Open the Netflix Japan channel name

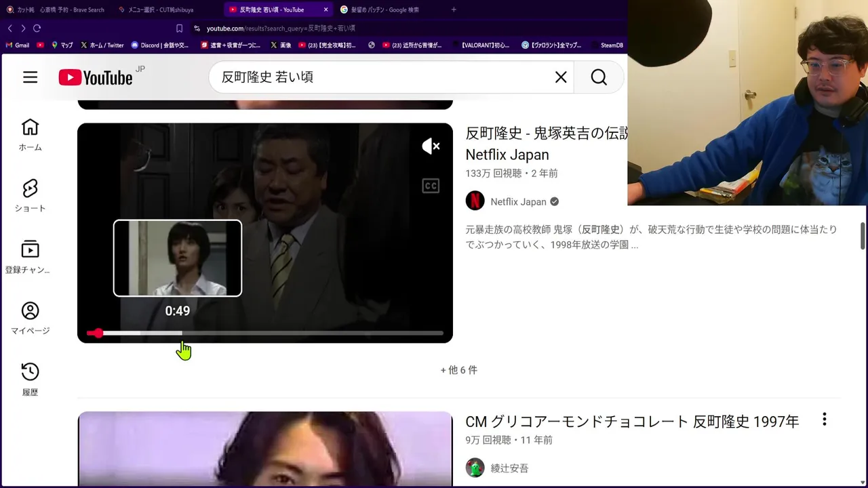[518, 202]
